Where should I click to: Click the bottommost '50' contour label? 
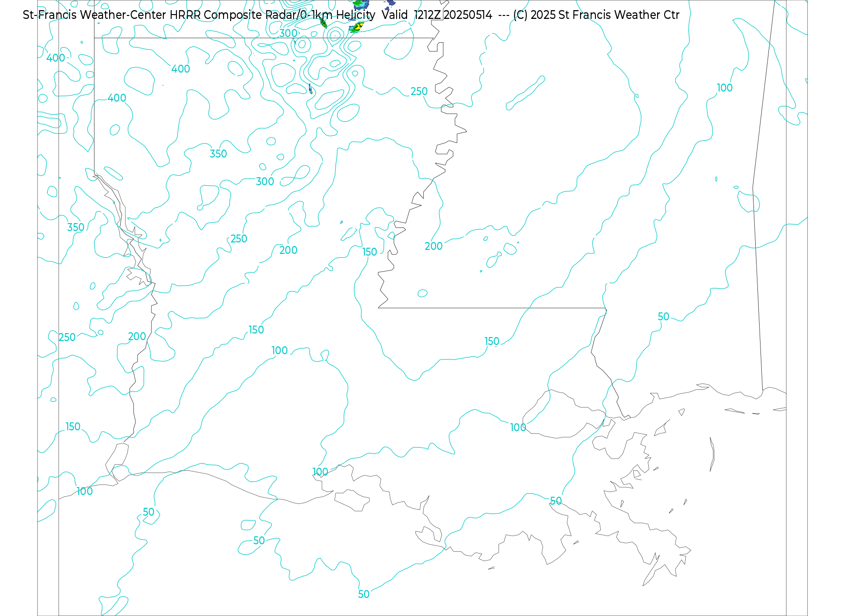364,594
